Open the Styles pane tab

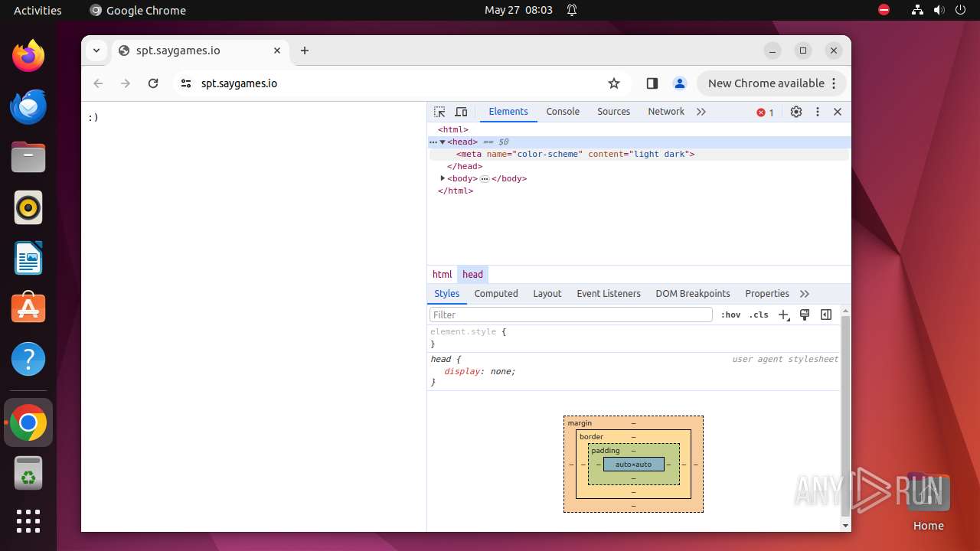pyautogui.click(x=447, y=294)
